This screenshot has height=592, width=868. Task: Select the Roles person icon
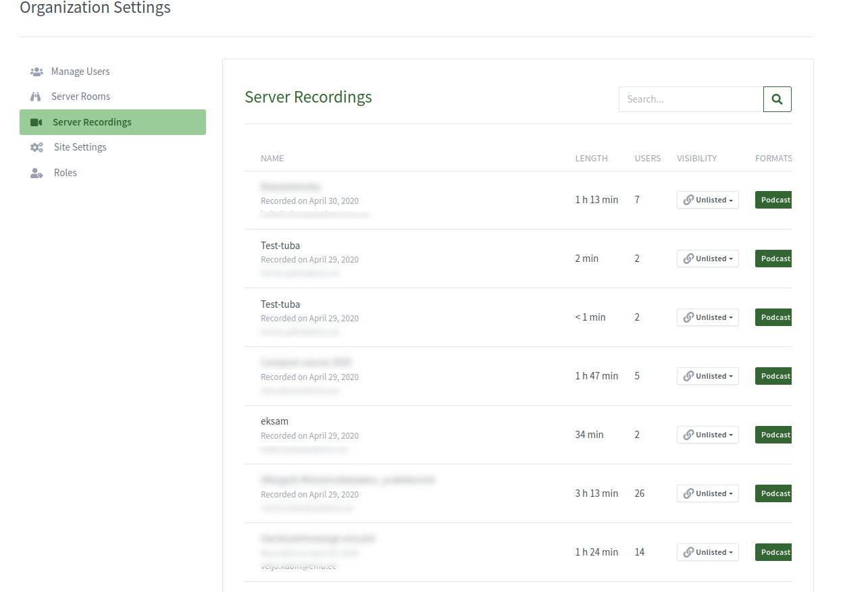(x=36, y=172)
